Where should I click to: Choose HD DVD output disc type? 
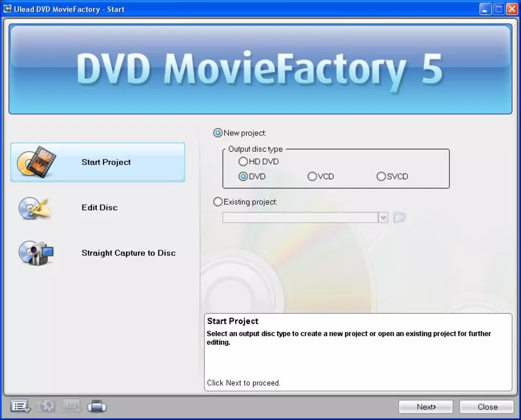pos(243,162)
